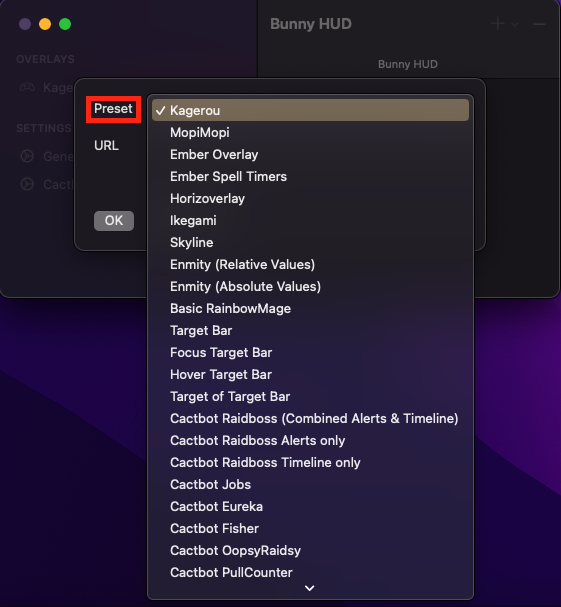Choose Enmity (Relative Values) preset
Image resolution: width=561 pixels, height=607 pixels.
click(x=310, y=264)
